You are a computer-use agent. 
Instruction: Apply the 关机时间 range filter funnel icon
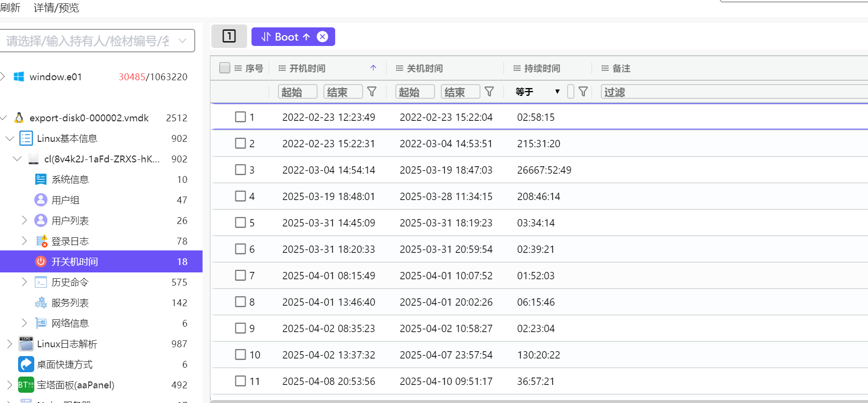point(489,92)
